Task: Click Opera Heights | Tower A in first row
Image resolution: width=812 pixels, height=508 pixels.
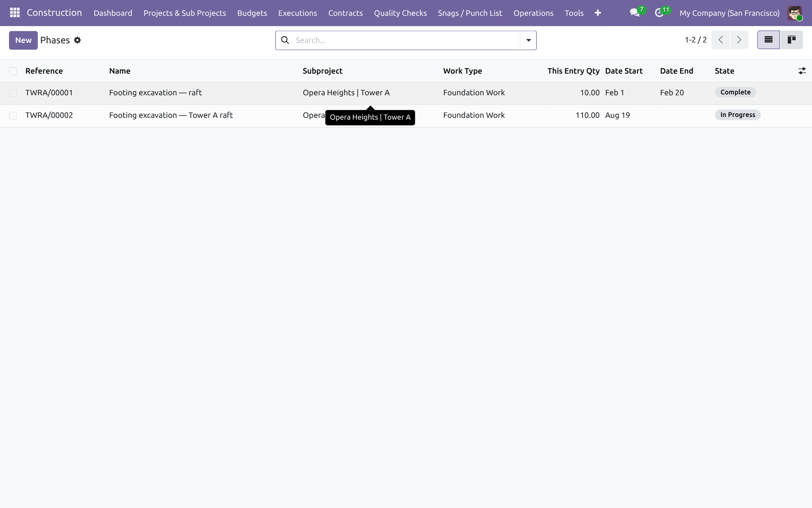Action: pyautogui.click(x=346, y=93)
